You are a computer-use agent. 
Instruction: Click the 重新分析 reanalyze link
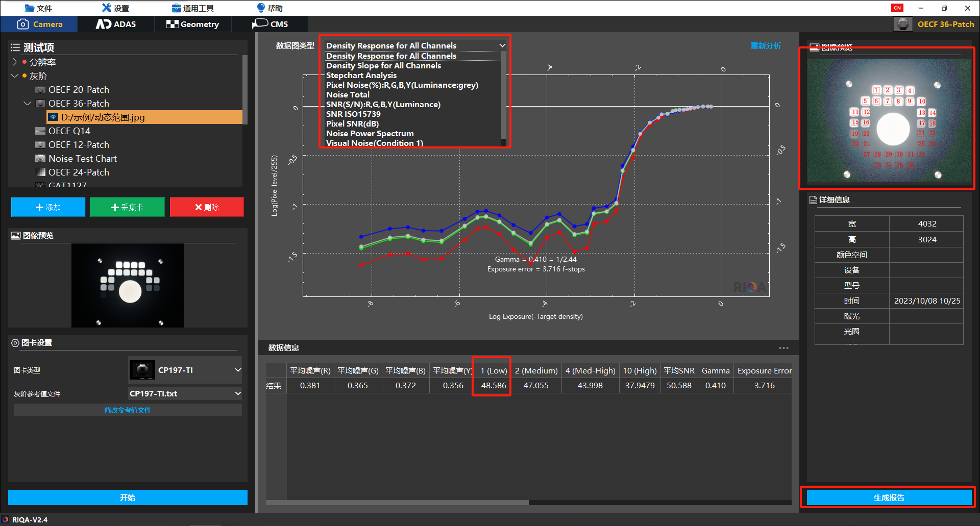pyautogui.click(x=765, y=46)
